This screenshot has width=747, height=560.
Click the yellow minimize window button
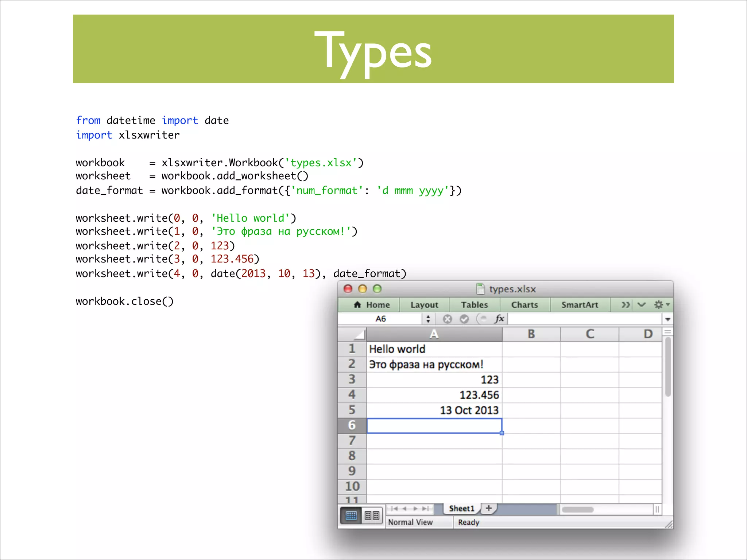click(362, 289)
